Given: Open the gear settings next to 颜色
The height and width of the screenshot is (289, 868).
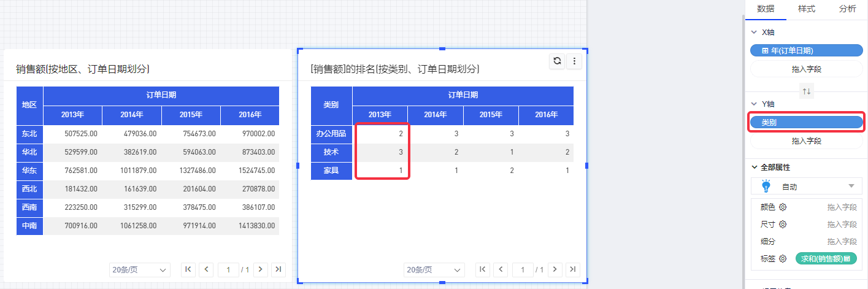Looking at the screenshot, I should coord(783,207).
